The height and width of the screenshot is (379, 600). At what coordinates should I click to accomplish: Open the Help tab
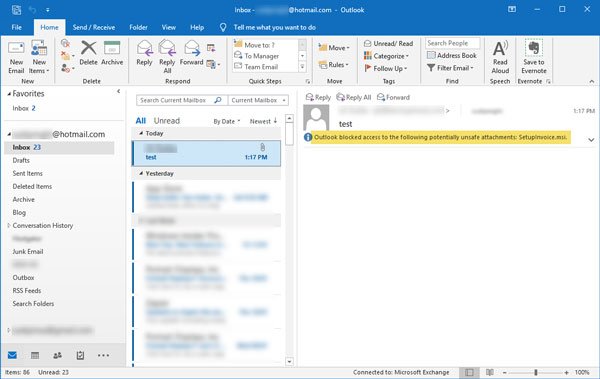coord(197,27)
